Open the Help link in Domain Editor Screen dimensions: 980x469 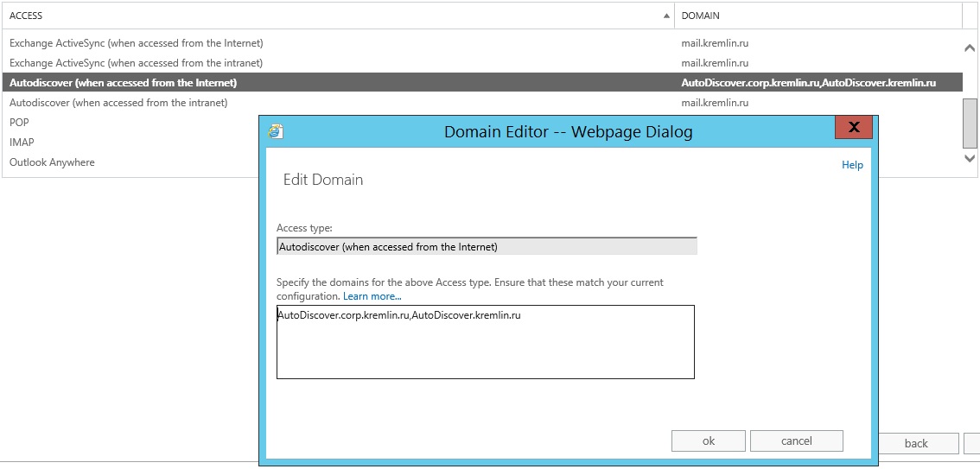(852, 165)
